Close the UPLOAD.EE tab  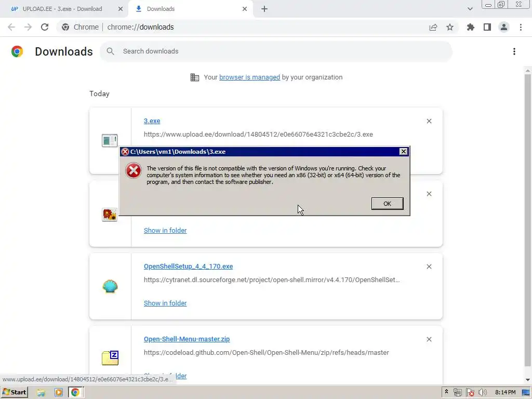tap(120, 9)
